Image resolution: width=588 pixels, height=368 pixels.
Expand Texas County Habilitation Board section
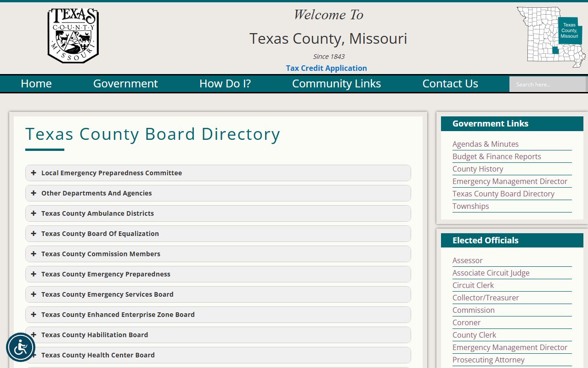pos(218,335)
